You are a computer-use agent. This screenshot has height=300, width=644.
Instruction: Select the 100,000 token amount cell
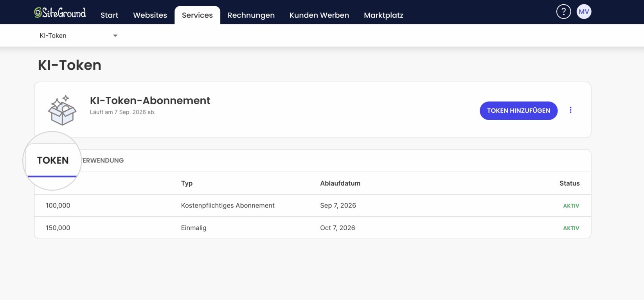(x=58, y=206)
